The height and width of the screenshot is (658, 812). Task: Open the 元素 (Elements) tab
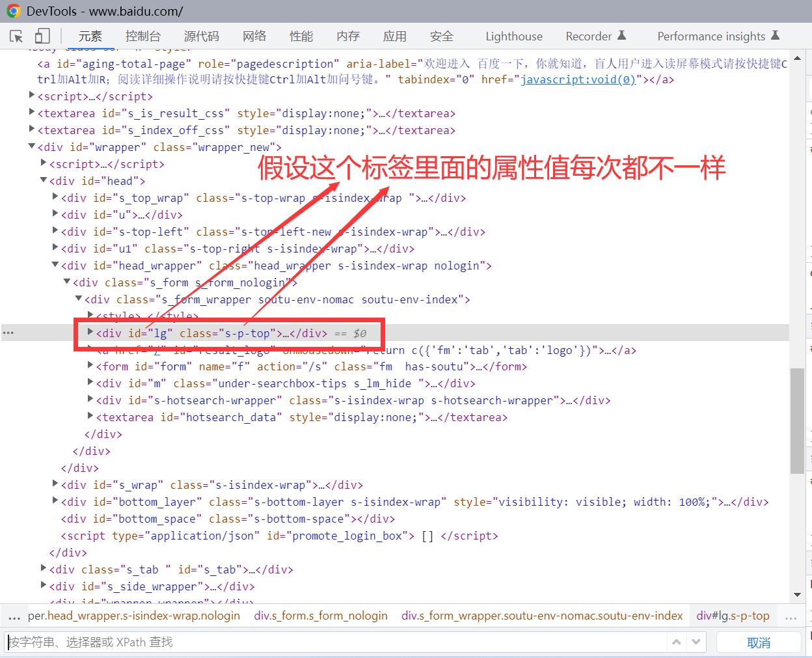(x=90, y=36)
